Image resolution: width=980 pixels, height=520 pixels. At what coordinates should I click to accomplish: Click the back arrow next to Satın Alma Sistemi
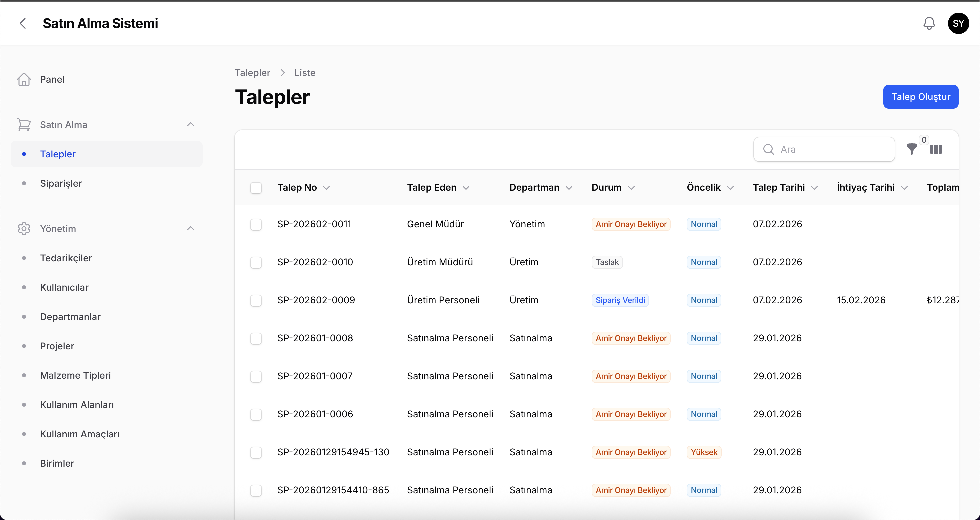click(x=23, y=23)
